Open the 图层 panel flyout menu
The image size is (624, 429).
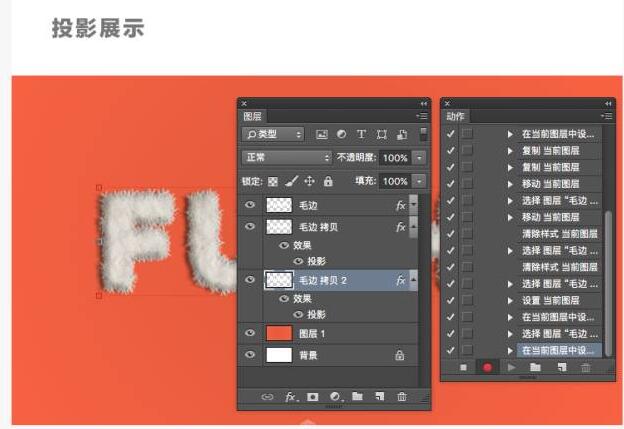[421, 116]
